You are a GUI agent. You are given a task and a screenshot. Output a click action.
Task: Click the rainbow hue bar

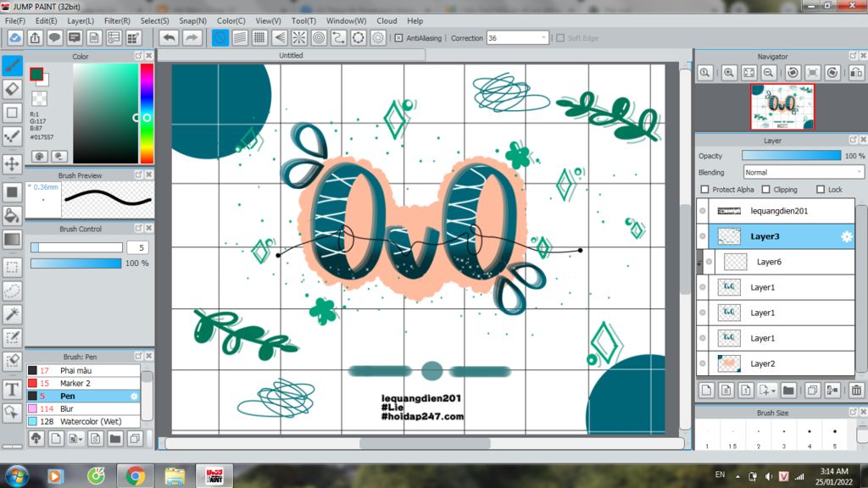pyautogui.click(x=147, y=113)
